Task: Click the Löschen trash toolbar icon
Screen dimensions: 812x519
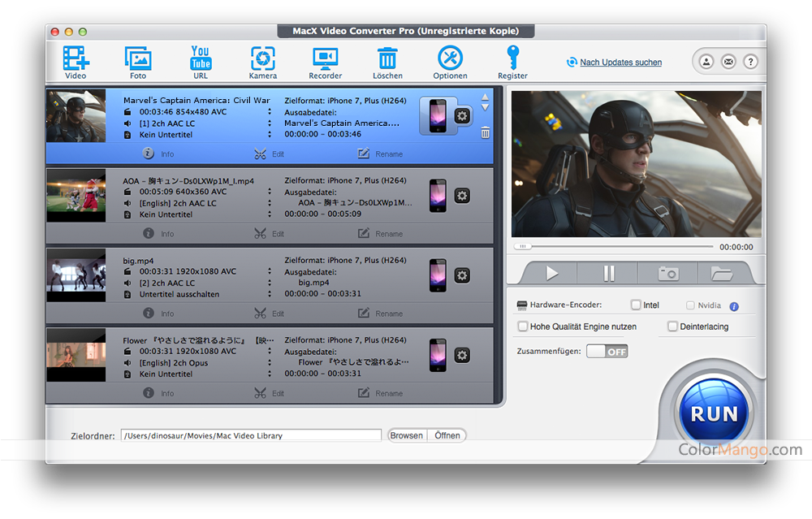Action: click(x=387, y=63)
